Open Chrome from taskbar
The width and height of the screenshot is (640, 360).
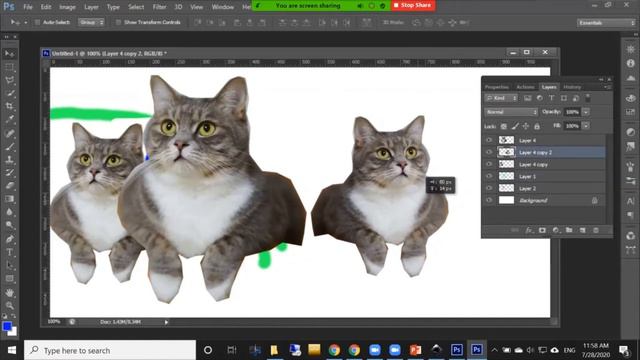[x=334, y=350]
